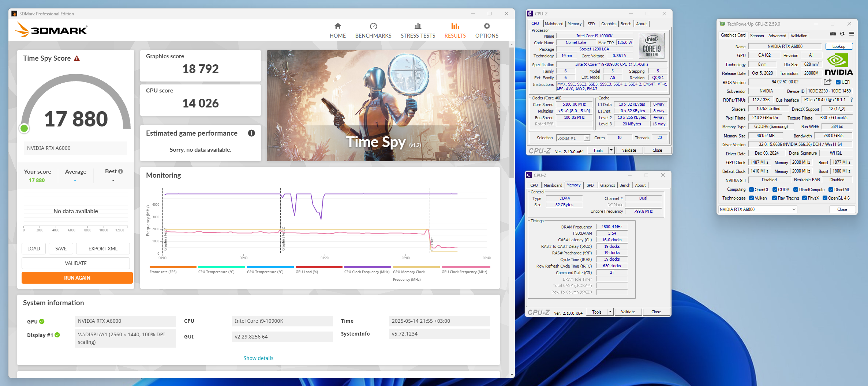Viewport: 868px width, 386px height.
Task: Click the NVIDIA logo in GPU-Z
Action: coord(838,65)
